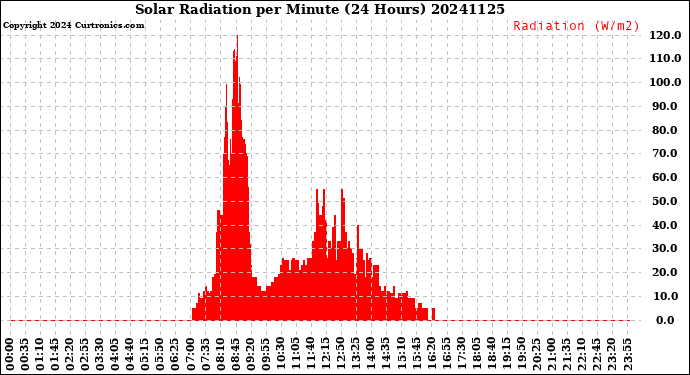Click the '11:40' time axis label
Image resolution: width=690 pixels, height=375 pixels.
tap(311, 355)
